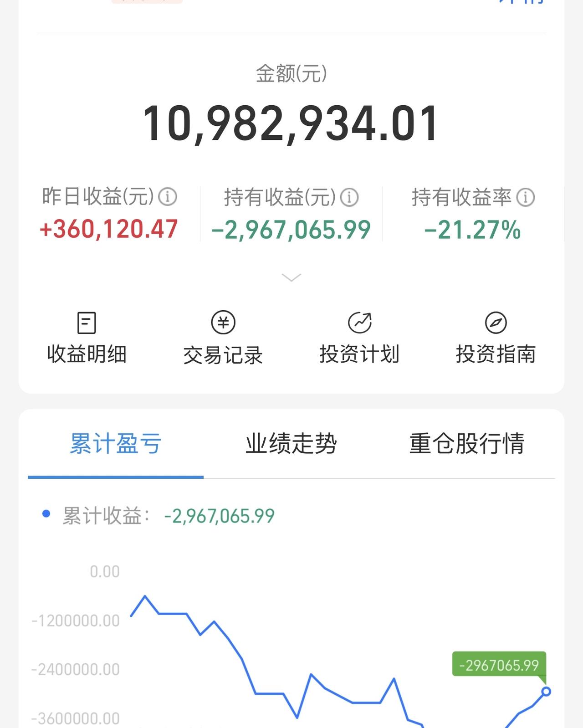Tap holding return rate −21.27%

472,230
